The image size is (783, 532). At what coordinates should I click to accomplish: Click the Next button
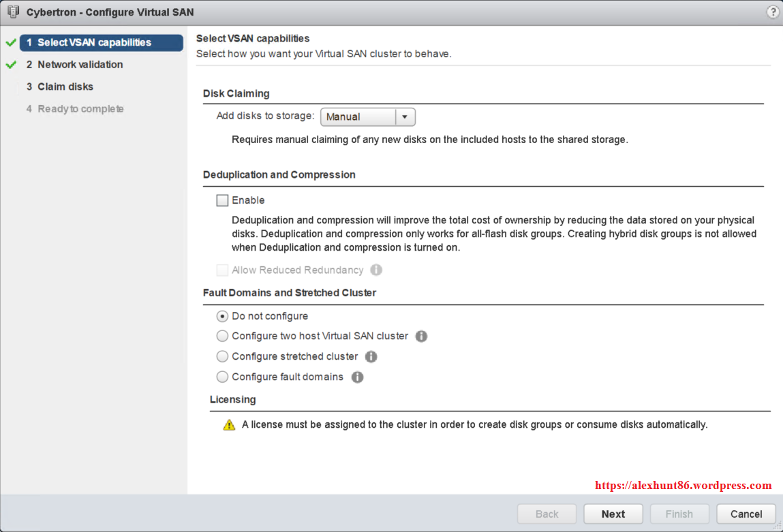613,514
